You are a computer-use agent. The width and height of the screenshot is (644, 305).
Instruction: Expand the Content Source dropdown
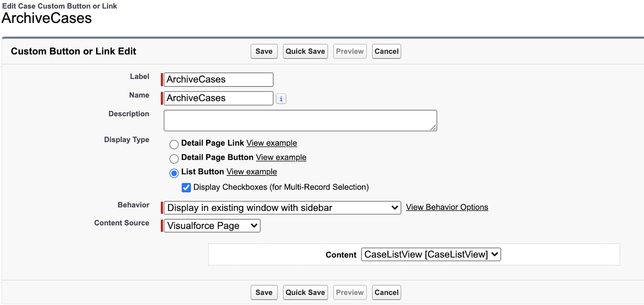point(212,226)
